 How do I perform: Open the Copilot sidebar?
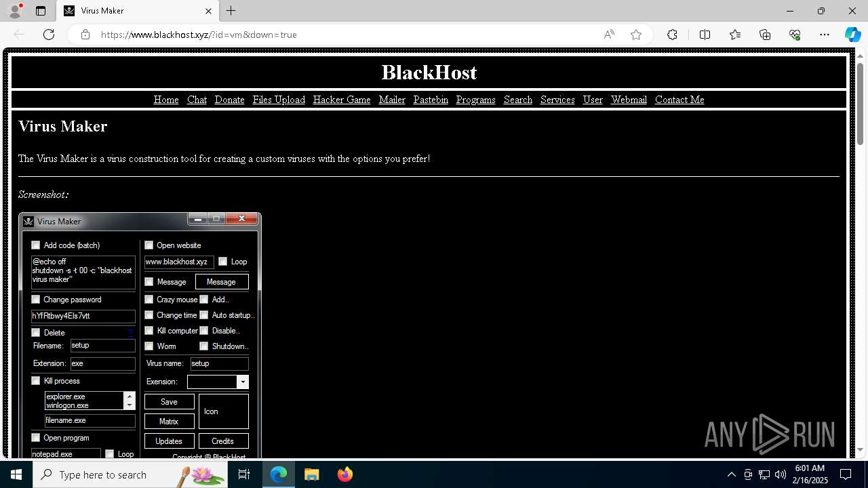tap(852, 35)
